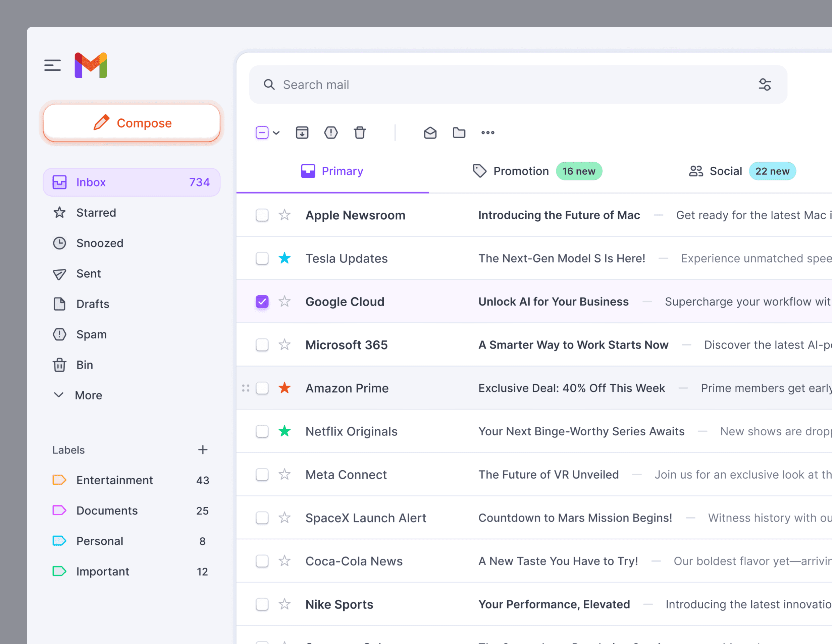This screenshot has height=644, width=832.
Task: Uncheck the Google Cloud email checkbox
Action: tap(262, 302)
